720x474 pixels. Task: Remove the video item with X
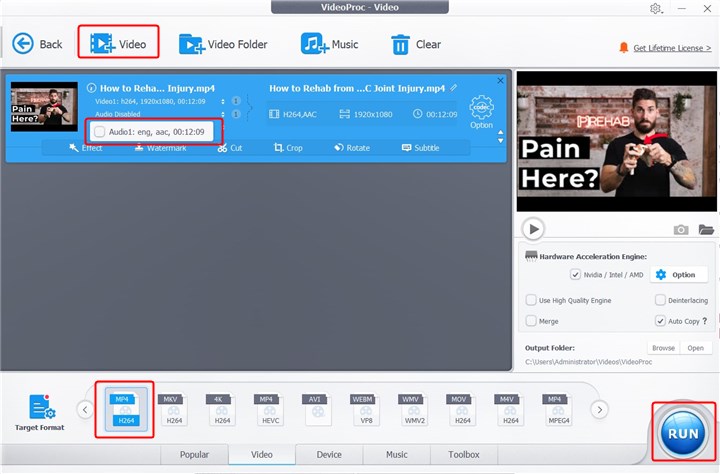[500, 80]
